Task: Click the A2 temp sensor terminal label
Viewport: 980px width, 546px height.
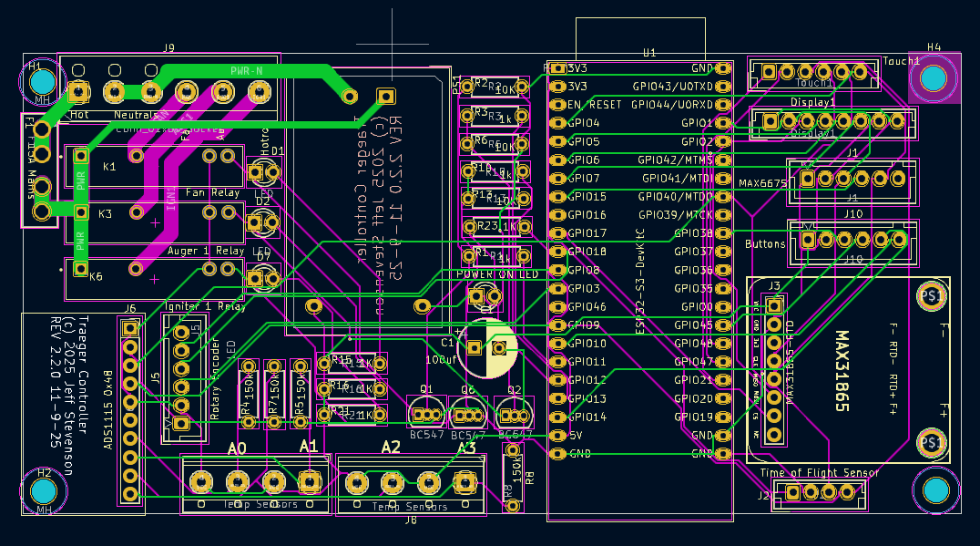Action: click(391, 448)
